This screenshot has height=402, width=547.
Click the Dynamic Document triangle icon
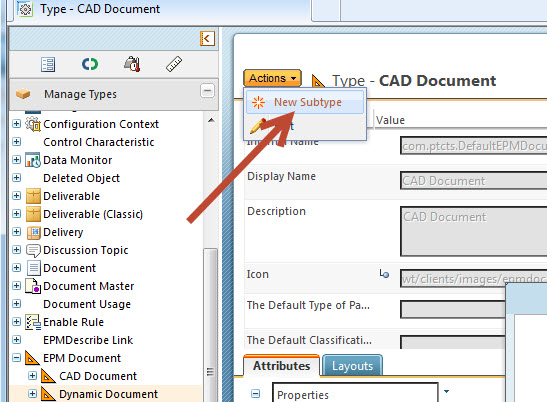click(x=48, y=394)
